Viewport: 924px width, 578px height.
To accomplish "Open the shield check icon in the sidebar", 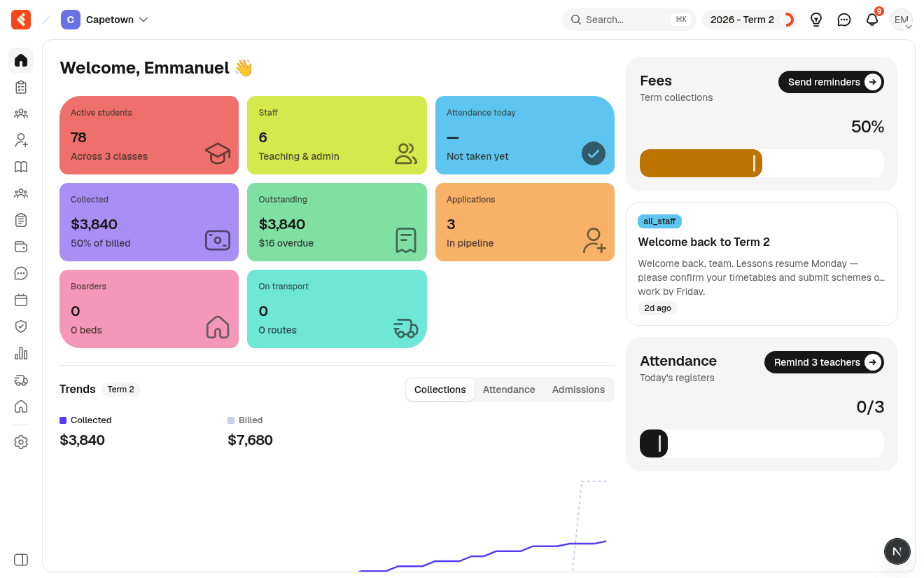I will [21, 326].
